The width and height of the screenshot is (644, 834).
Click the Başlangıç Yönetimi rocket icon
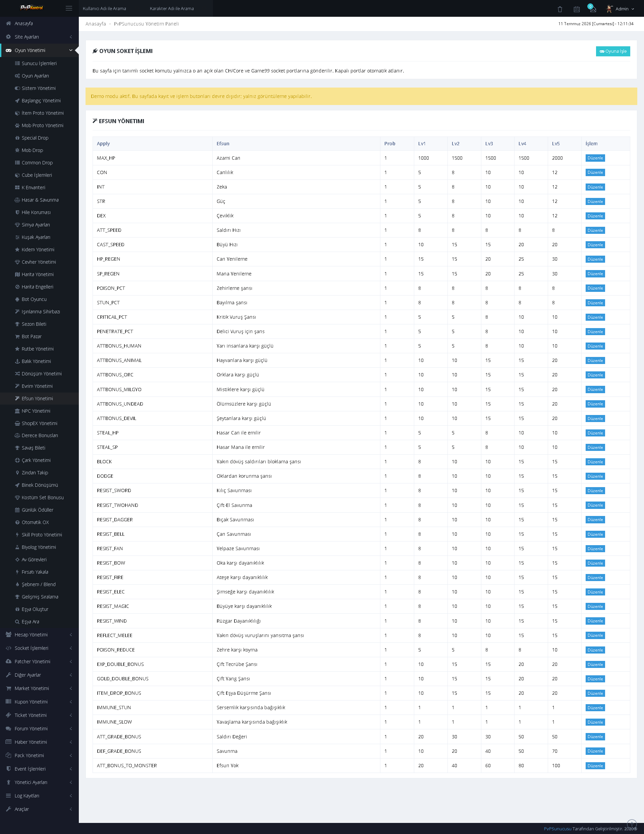pos(17,100)
